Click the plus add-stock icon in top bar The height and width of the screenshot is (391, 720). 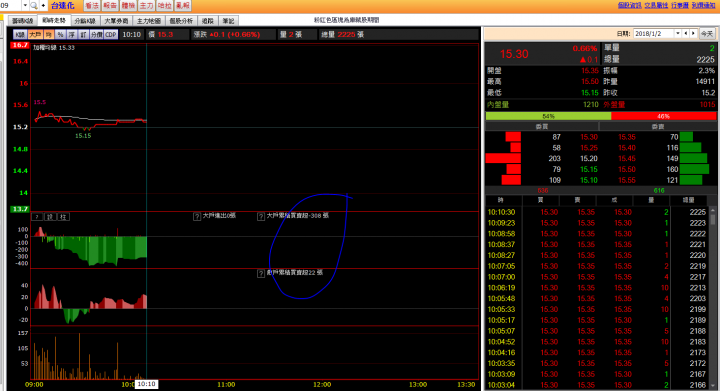tap(43, 6)
